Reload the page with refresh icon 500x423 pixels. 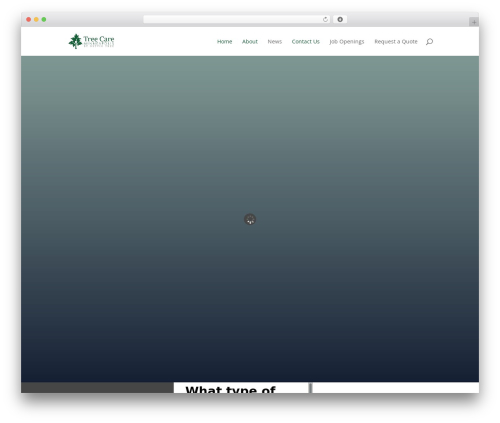click(x=325, y=19)
